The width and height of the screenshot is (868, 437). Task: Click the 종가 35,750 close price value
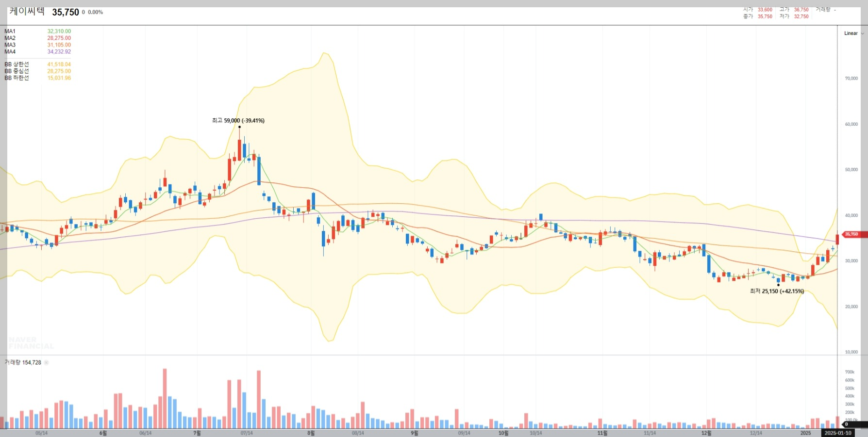(x=765, y=16)
